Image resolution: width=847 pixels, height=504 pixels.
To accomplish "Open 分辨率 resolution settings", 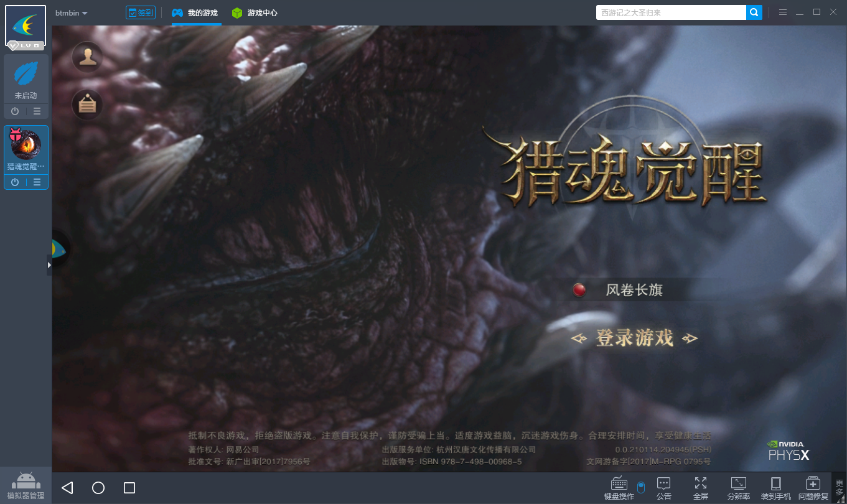I will pyautogui.click(x=739, y=488).
